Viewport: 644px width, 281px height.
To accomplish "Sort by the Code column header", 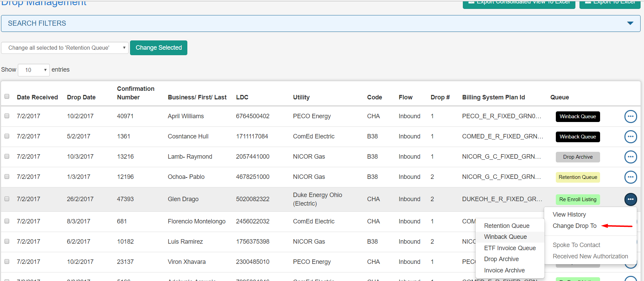I will 374,97.
